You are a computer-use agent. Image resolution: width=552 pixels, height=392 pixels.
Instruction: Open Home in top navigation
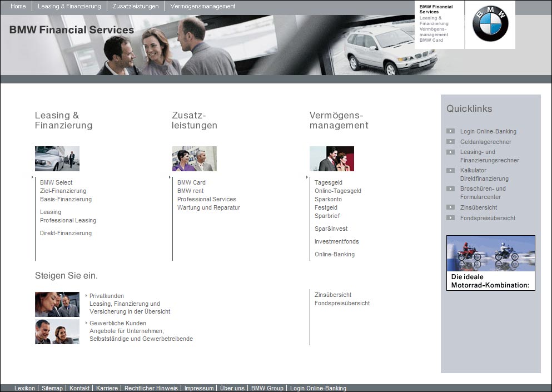(18, 6)
